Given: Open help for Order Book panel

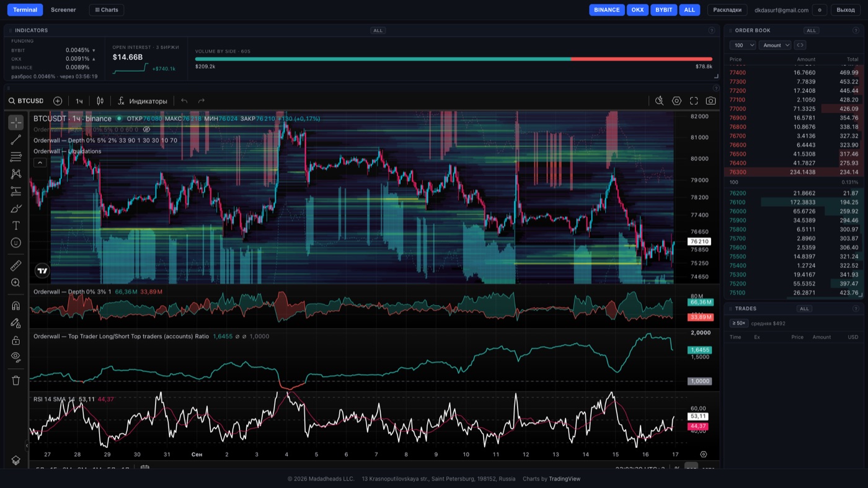Looking at the screenshot, I should click(x=856, y=30).
